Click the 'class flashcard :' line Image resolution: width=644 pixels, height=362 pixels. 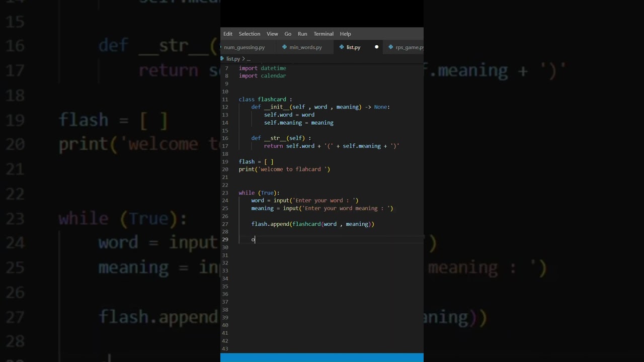265,100
